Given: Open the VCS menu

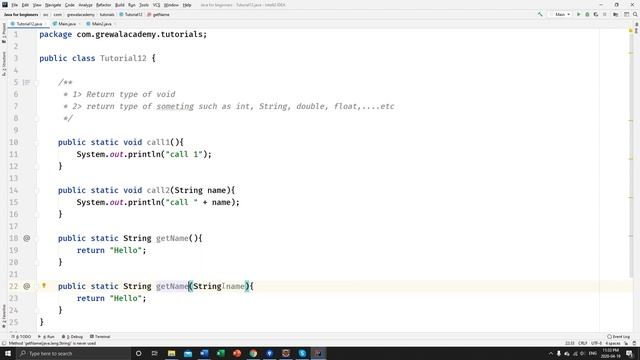Looking at the screenshot, I should click(156, 5).
